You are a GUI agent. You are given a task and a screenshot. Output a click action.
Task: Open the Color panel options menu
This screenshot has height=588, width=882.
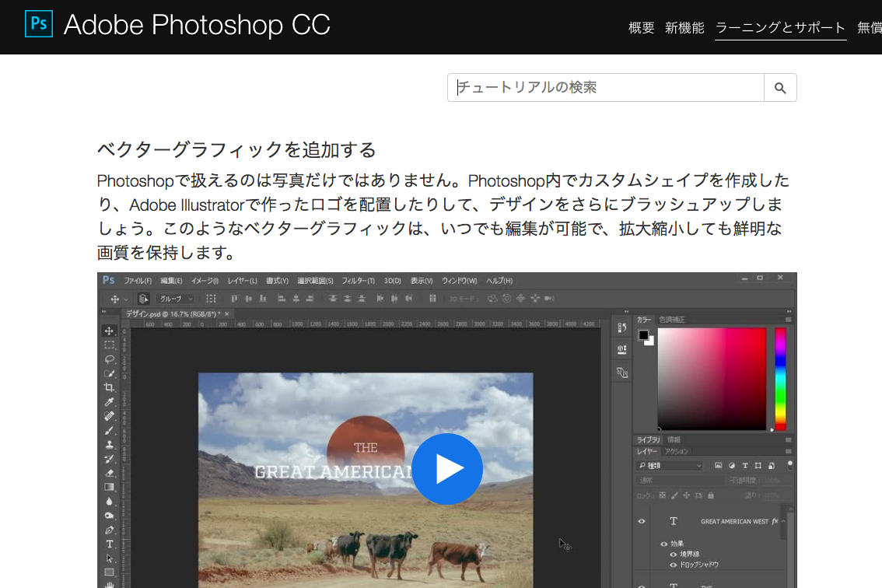(x=788, y=320)
